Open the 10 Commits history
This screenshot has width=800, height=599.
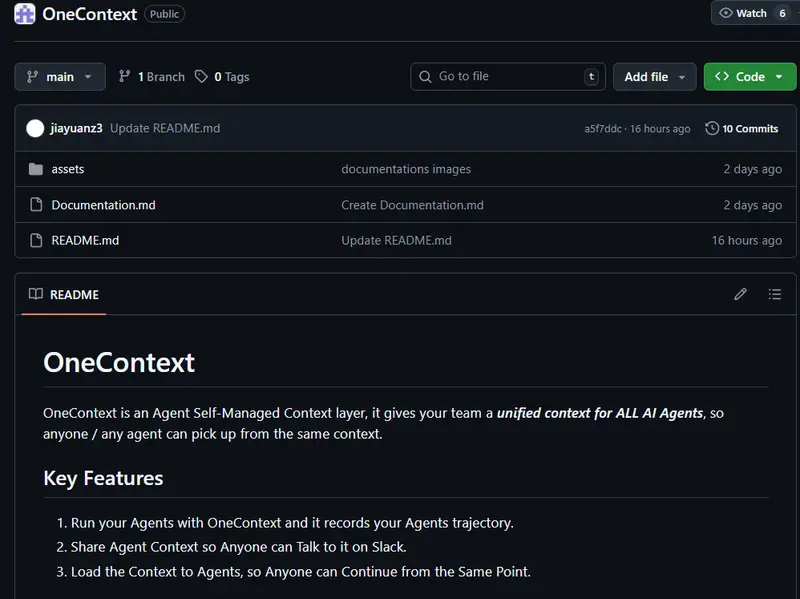[741, 128]
